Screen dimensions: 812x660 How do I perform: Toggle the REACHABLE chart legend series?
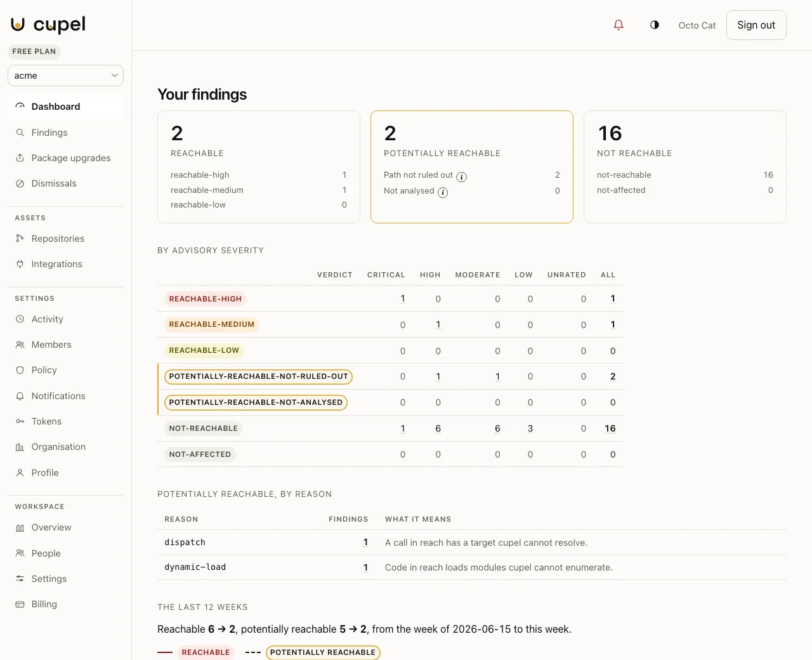pyautogui.click(x=197, y=652)
